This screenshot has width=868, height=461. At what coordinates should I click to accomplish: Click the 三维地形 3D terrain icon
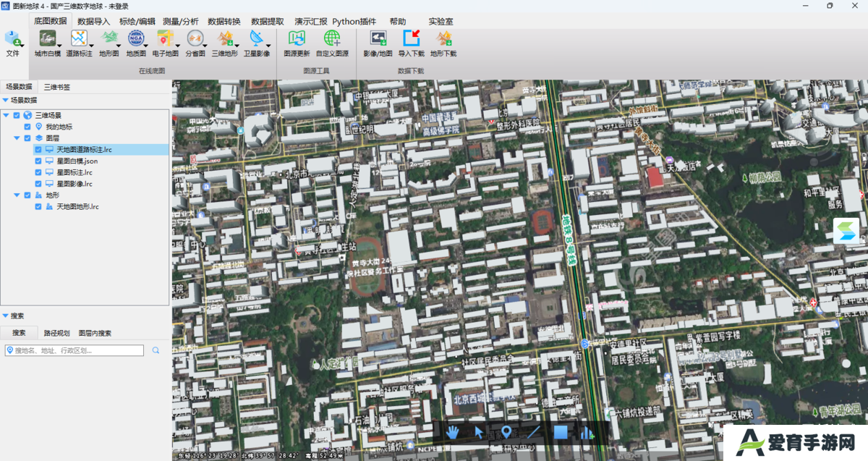pos(224,38)
